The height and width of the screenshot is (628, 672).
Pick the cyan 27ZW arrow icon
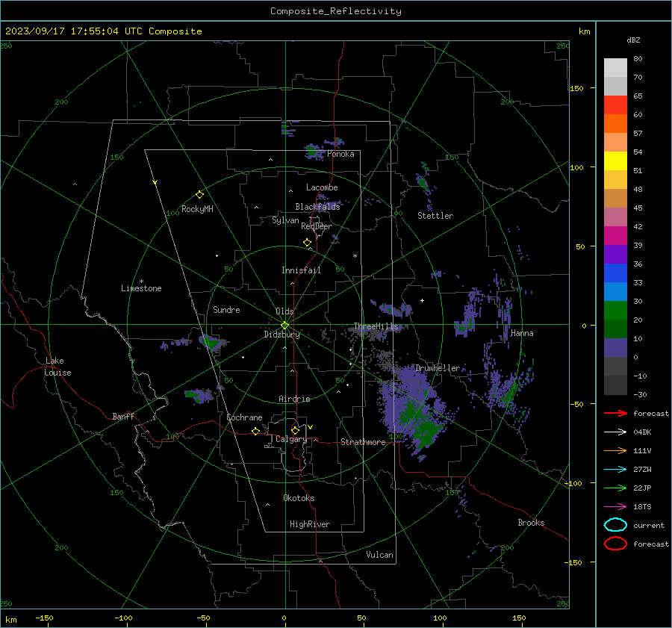(615, 470)
